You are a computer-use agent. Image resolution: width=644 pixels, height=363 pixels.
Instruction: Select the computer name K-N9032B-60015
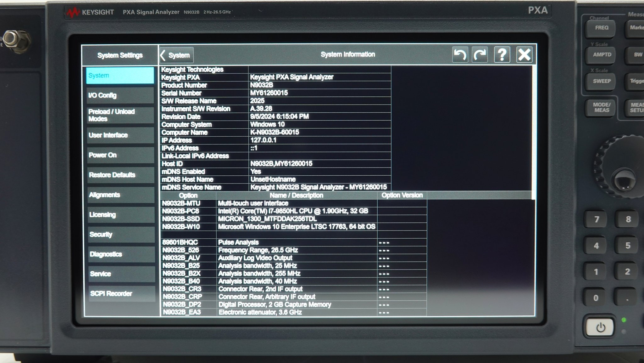point(275,132)
